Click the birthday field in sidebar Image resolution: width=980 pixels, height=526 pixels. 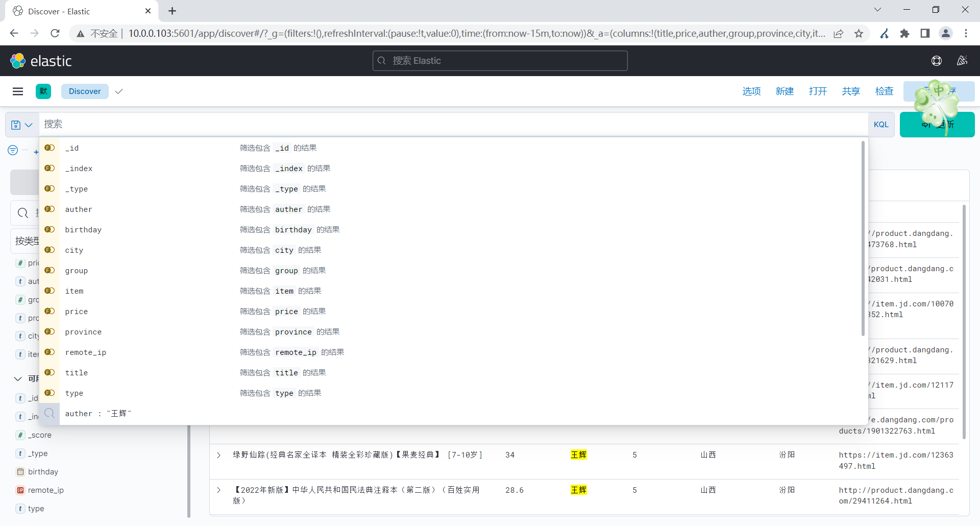click(x=43, y=472)
